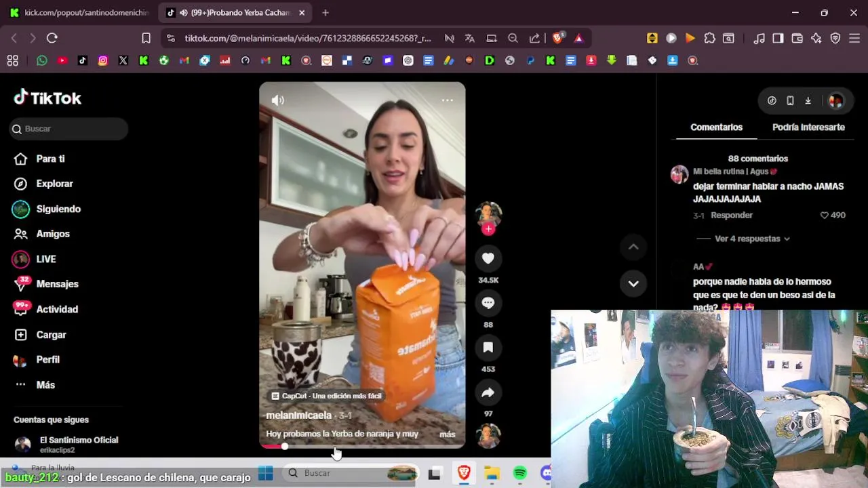Reload the page
This screenshot has height=488, width=868.
pos(52,39)
